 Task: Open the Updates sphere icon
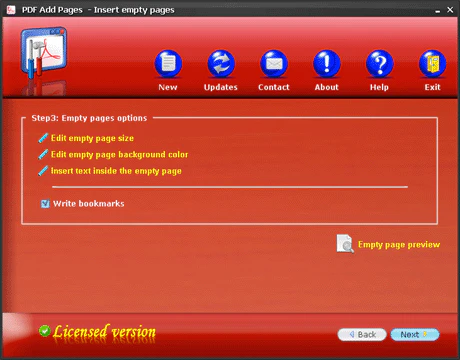click(x=221, y=63)
